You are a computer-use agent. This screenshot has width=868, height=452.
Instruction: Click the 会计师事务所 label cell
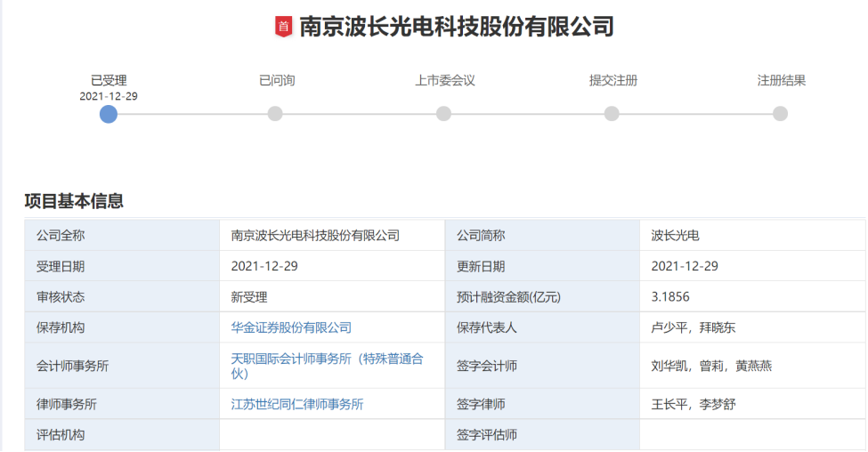point(122,366)
